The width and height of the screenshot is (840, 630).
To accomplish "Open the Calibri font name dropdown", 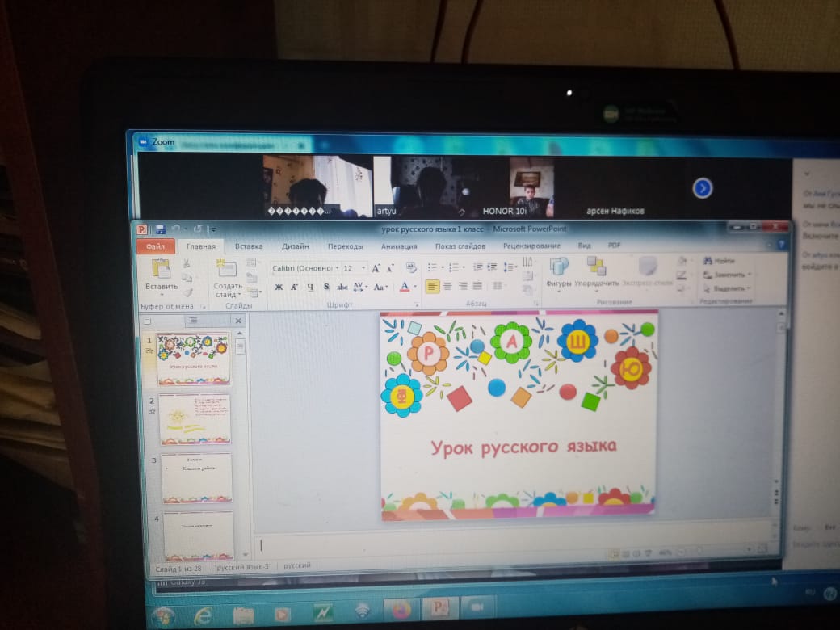I will pos(304,267).
